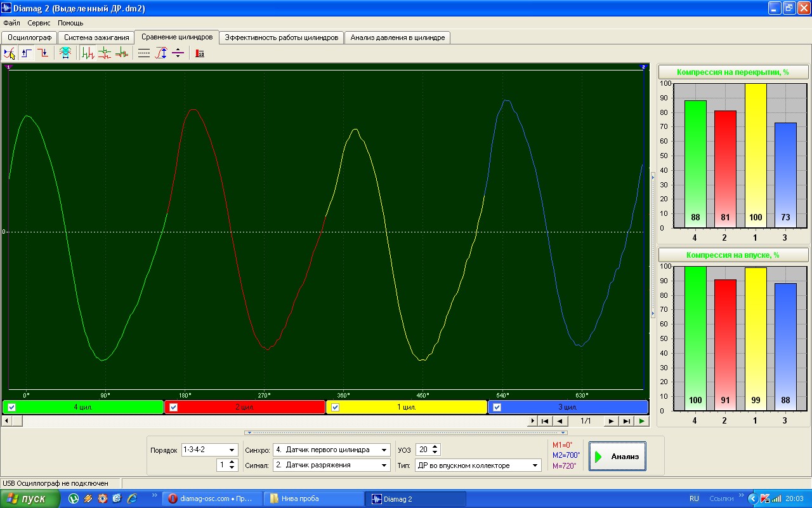Image resolution: width=812 pixels, height=508 pixels.
Task: Click green bar 88 in overlap chart
Action: (695, 164)
